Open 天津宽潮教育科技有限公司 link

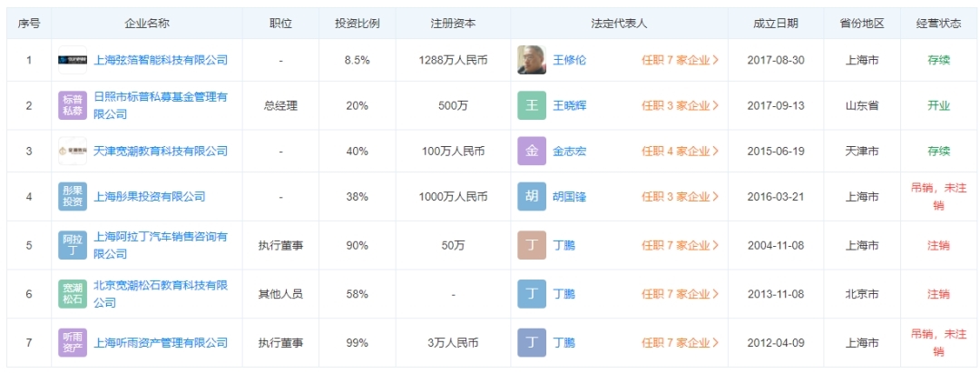[161, 151]
